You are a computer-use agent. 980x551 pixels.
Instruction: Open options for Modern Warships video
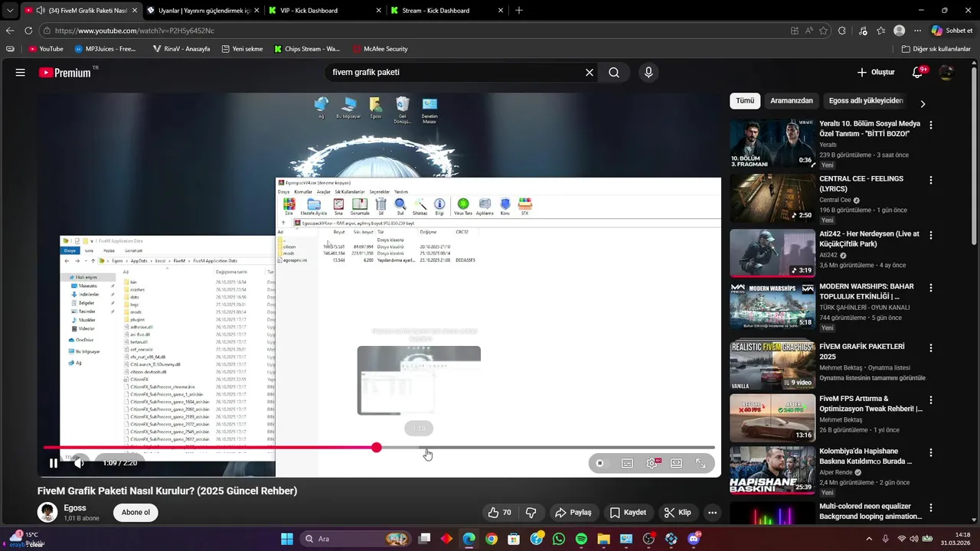tap(931, 289)
